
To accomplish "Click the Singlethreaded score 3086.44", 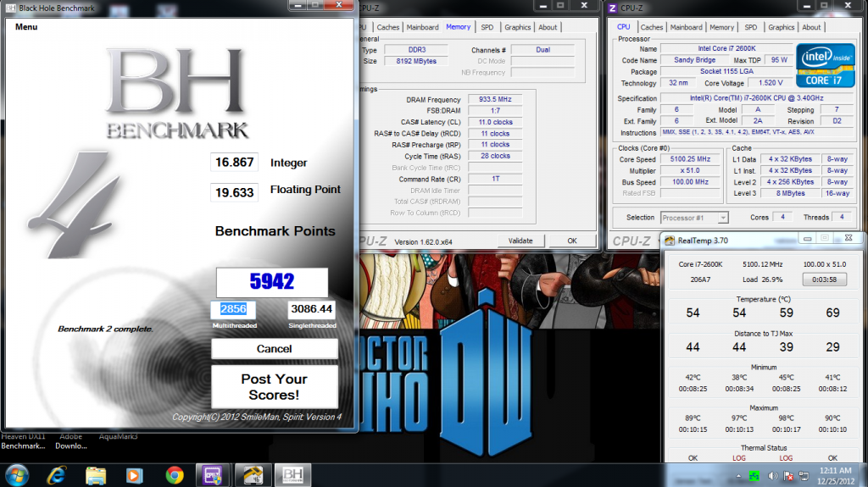I will (312, 309).
